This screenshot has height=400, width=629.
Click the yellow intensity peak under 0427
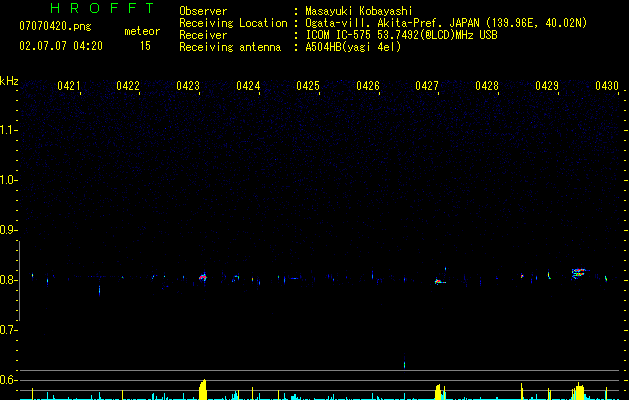click(438, 392)
